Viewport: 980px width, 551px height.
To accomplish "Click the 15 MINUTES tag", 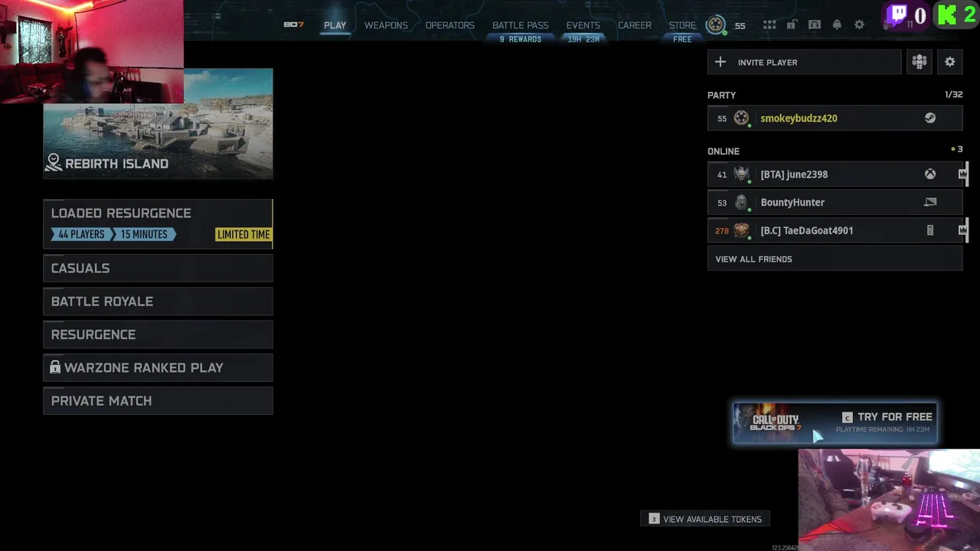I will [144, 235].
